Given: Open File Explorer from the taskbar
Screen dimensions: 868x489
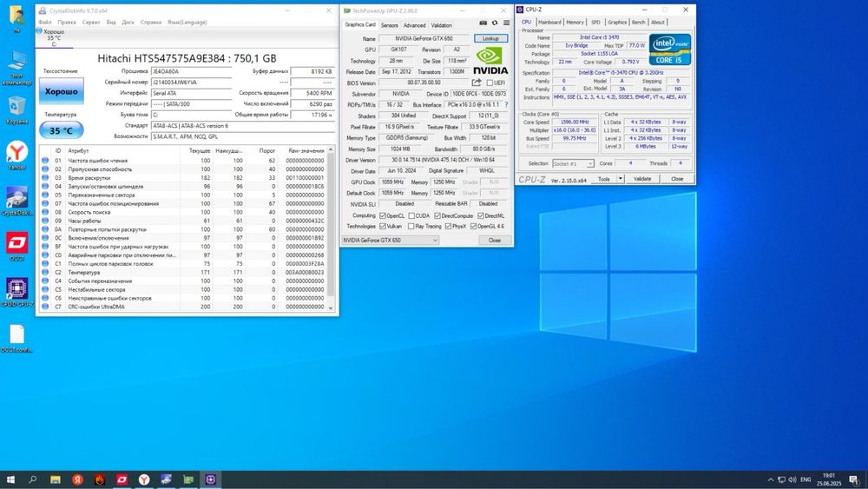Looking at the screenshot, I should point(56,479).
